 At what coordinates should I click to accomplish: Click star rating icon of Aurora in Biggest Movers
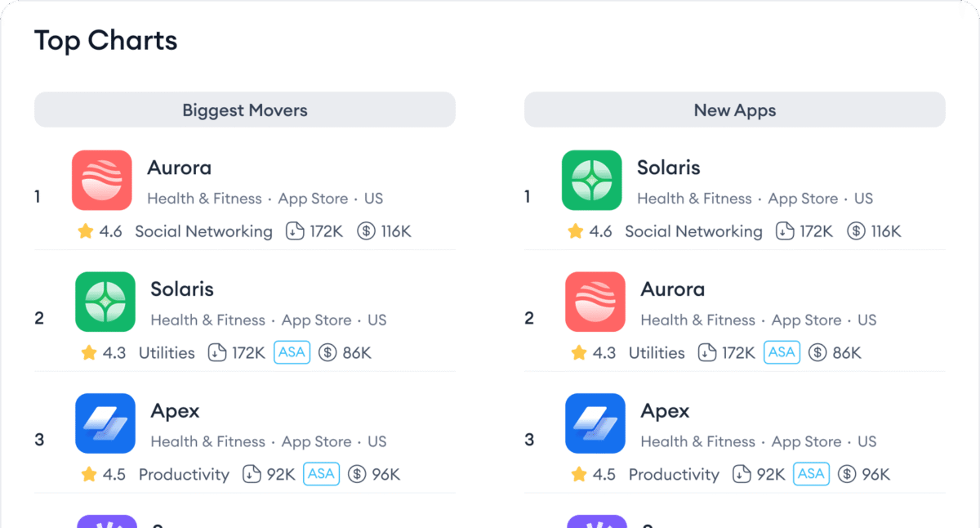(x=86, y=231)
